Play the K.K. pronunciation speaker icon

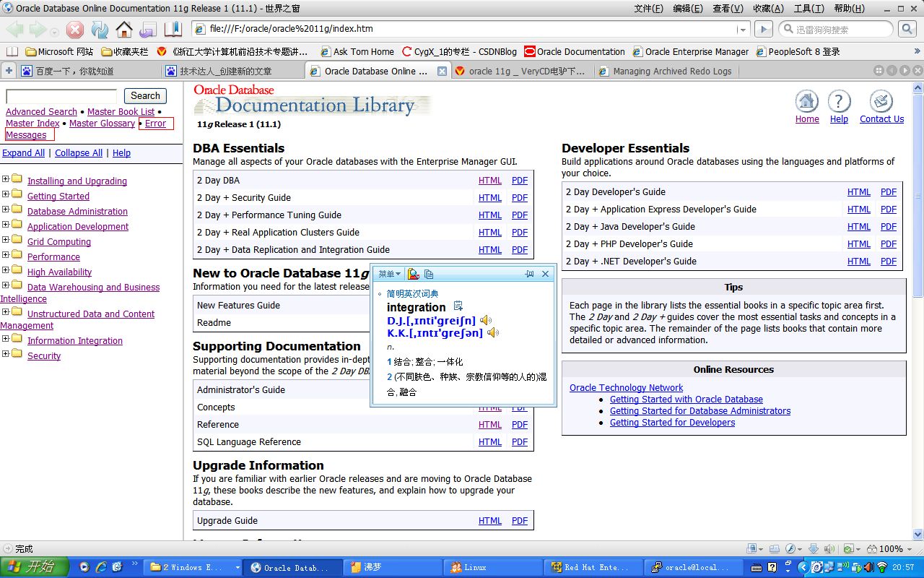coord(493,333)
